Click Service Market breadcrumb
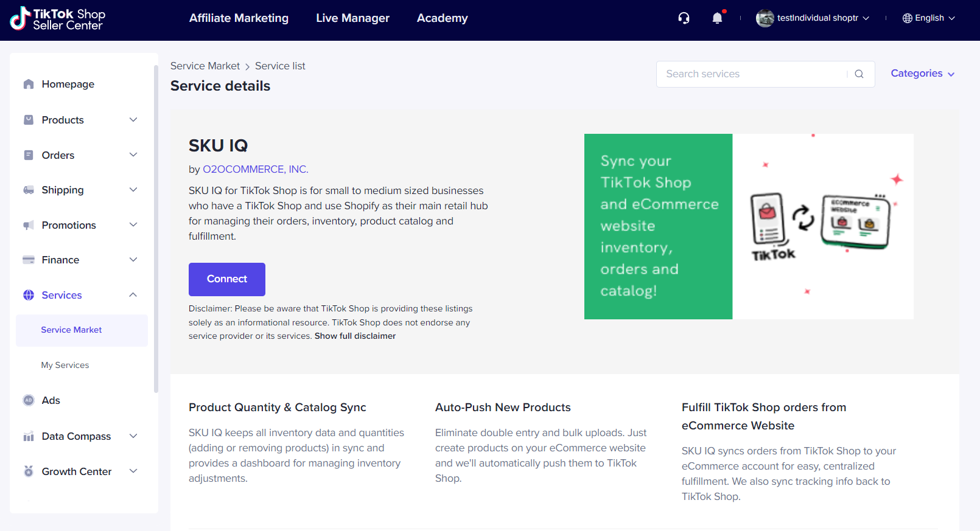Viewport: 980px width, 531px height. pos(205,66)
